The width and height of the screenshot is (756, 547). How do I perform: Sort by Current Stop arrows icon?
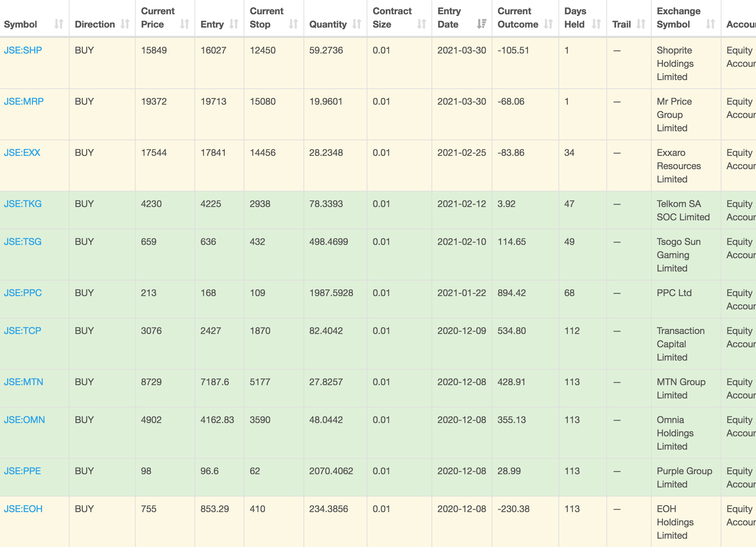pyautogui.click(x=293, y=24)
